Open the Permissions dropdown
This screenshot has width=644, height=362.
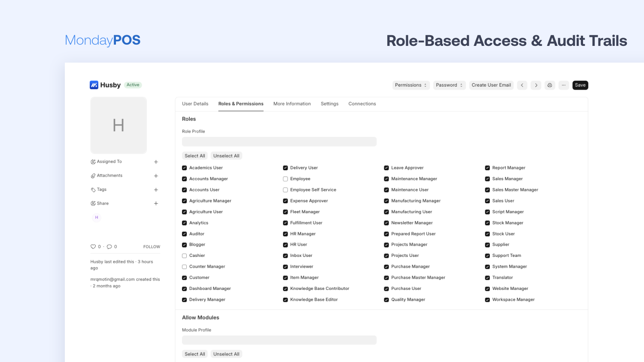pyautogui.click(x=411, y=85)
